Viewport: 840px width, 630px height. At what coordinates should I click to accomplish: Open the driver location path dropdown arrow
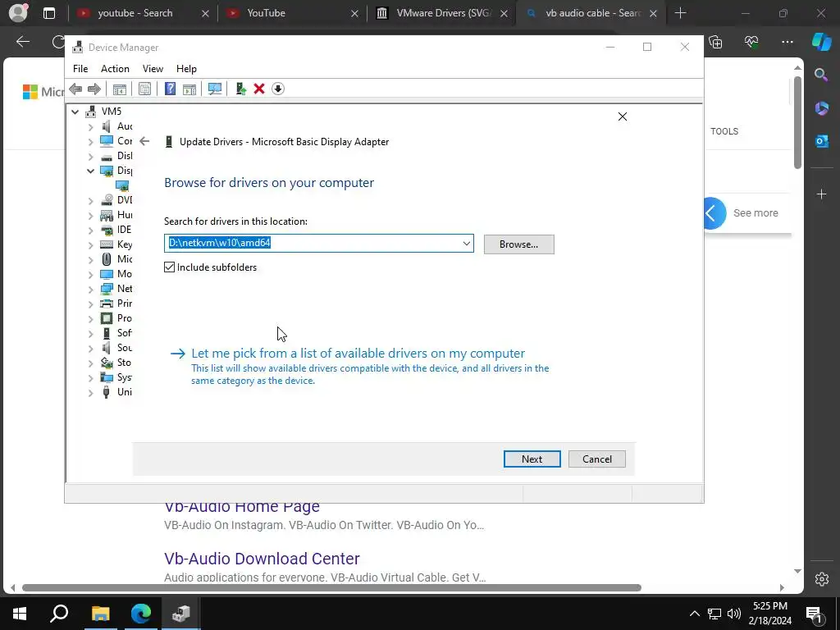[x=467, y=243]
